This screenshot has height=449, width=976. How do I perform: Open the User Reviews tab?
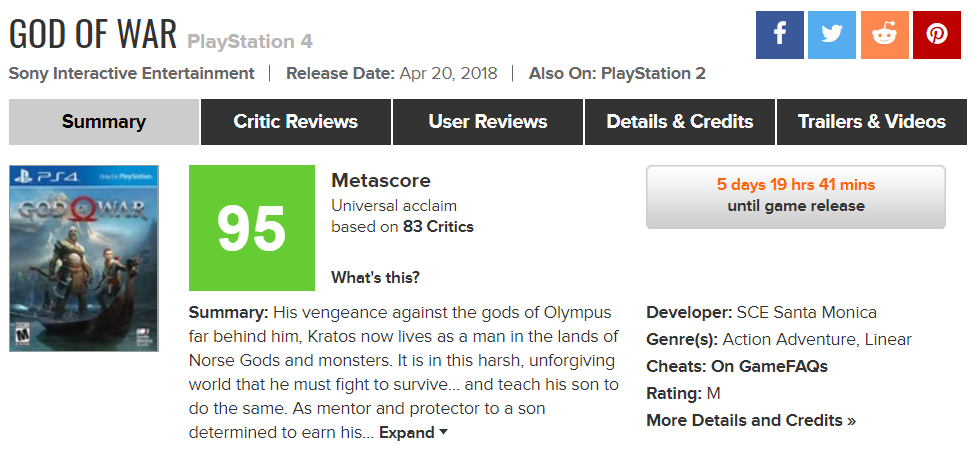point(488,122)
